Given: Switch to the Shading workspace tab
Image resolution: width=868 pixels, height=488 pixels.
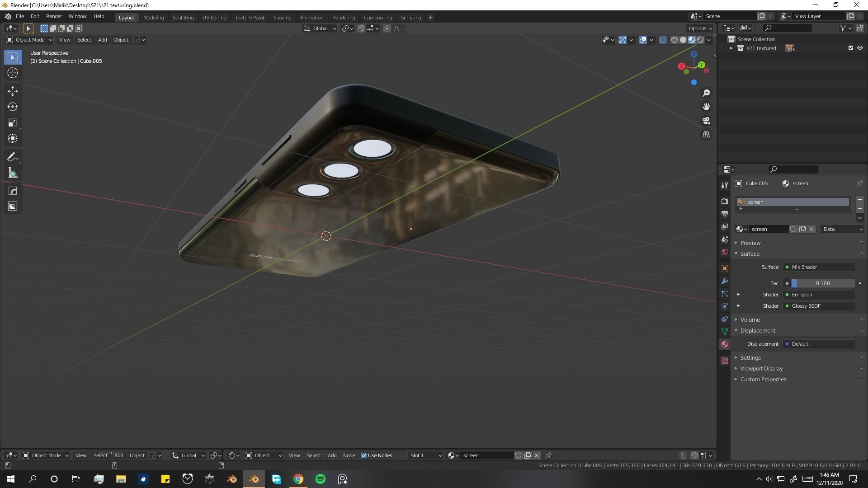Looking at the screenshot, I should pyautogui.click(x=282, y=17).
